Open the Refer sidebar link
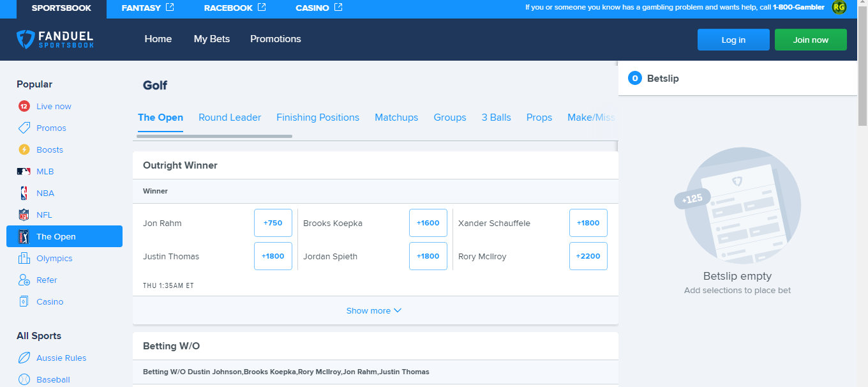Screen dimensions: 868x387 (x=47, y=280)
